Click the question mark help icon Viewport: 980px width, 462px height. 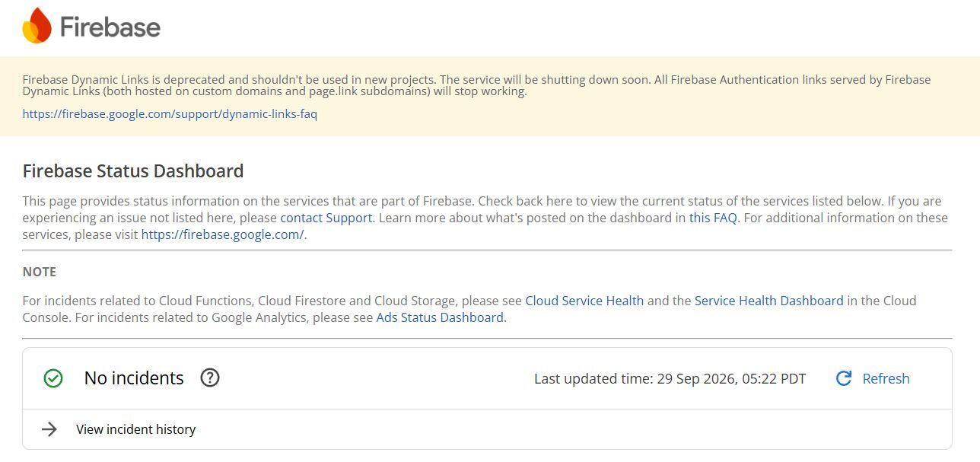click(210, 378)
